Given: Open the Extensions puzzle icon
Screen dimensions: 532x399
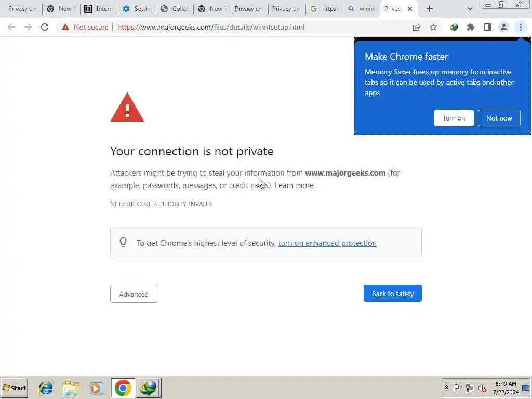Looking at the screenshot, I should [471, 27].
